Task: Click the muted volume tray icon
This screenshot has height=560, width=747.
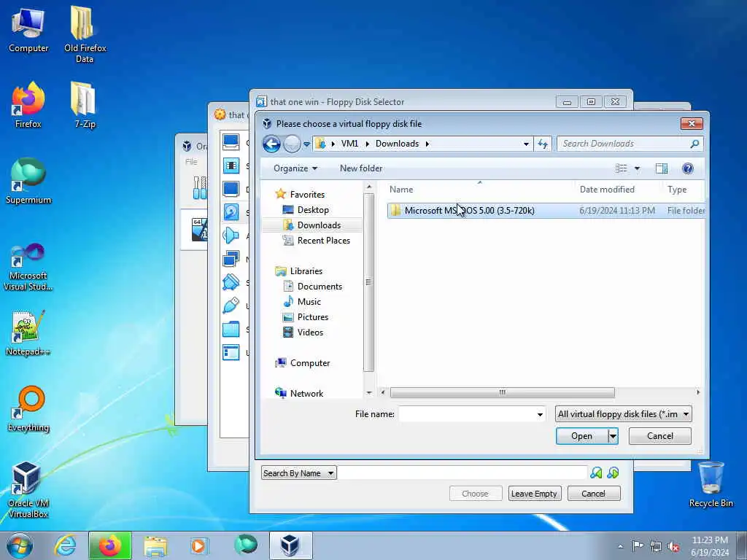Action: [x=673, y=546]
